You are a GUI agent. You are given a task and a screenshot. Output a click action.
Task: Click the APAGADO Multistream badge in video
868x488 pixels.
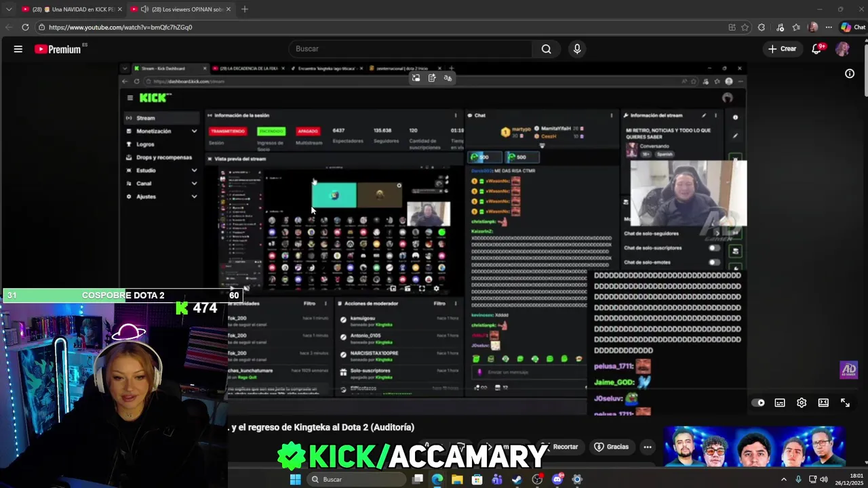coord(308,131)
